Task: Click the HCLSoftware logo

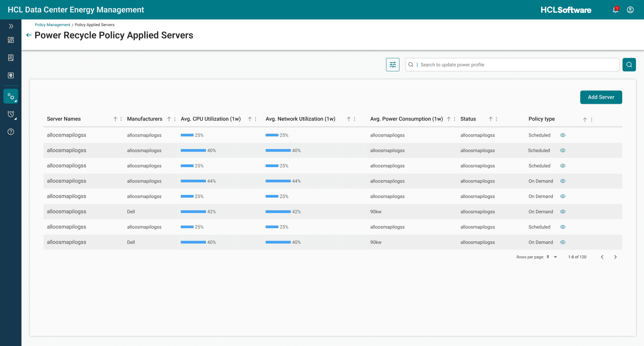Action: tap(566, 10)
